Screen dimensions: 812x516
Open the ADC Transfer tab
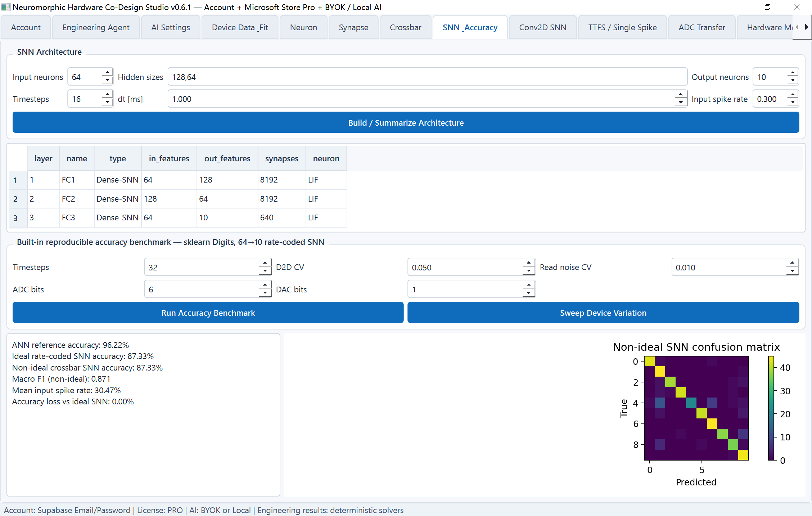(702, 27)
